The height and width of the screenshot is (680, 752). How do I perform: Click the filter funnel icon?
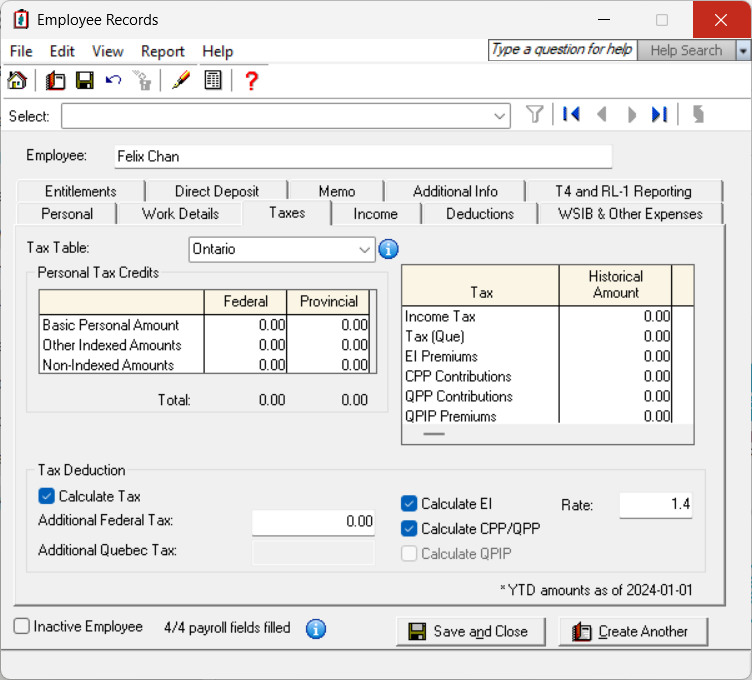click(535, 115)
